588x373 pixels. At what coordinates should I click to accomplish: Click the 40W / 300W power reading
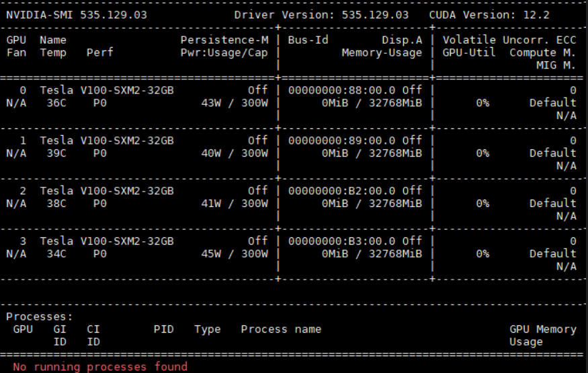(235, 153)
